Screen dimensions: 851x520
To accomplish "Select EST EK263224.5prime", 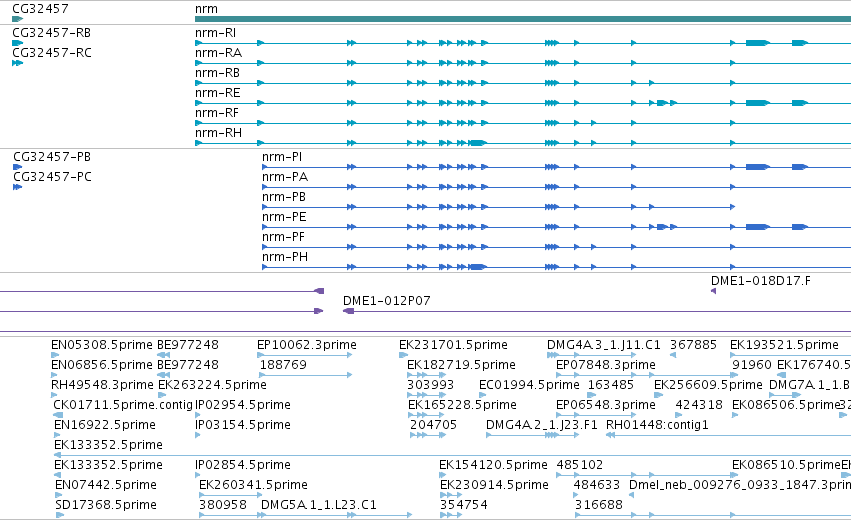I will pyautogui.click(x=212, y=385).
